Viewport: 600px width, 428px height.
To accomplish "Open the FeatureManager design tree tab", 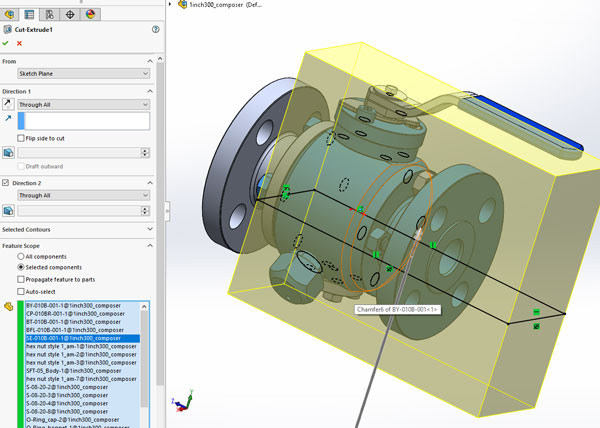I will coord(9,13).
